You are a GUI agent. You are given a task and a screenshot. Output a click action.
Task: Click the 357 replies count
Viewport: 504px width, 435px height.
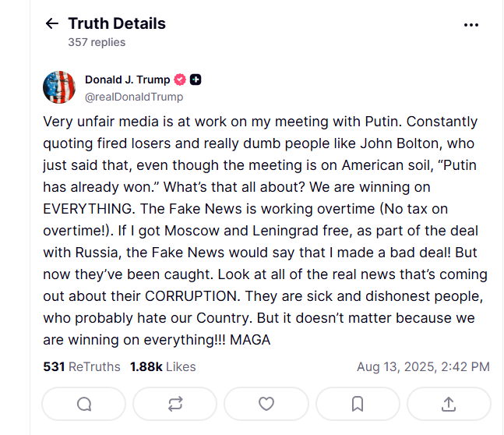pyautogui.click(x=97, y=42)
